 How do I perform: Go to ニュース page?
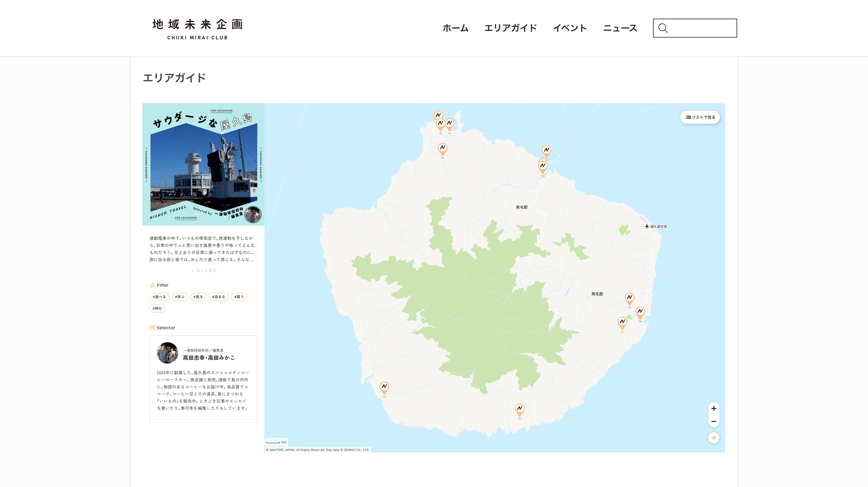(620, 28)
